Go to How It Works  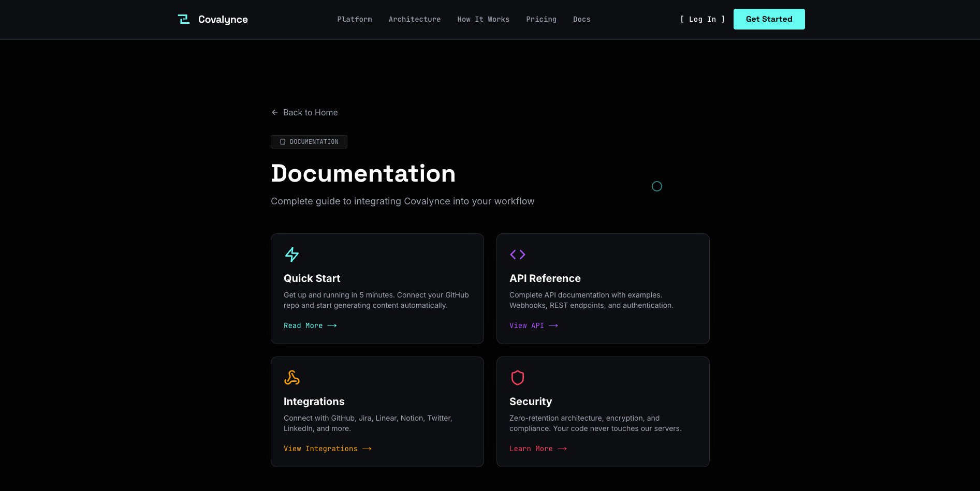[x=484, y=19]
